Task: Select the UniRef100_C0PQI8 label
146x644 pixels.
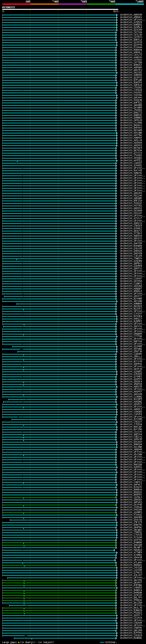Action: tap(131, 90)
